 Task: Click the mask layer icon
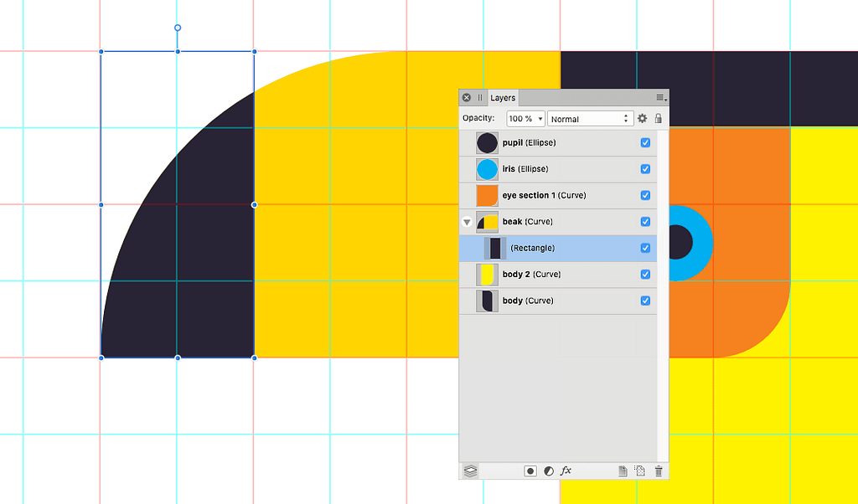530,471
